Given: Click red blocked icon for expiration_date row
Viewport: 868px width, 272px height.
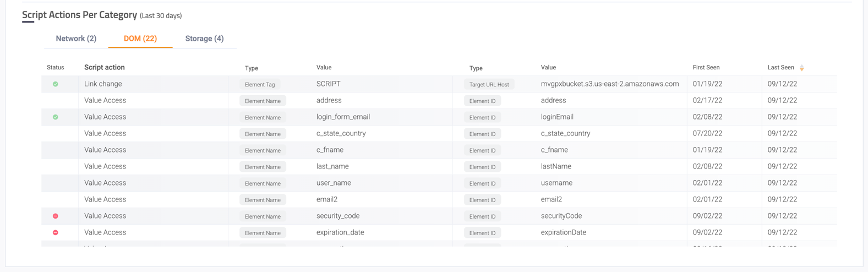Looking at the screenshot, I should tap(56, 233).
